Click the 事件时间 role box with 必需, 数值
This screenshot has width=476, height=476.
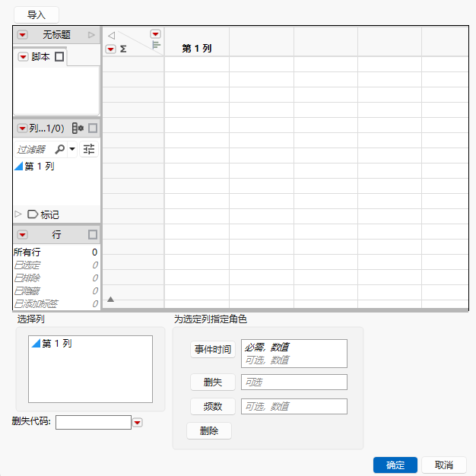click(294, 354)
